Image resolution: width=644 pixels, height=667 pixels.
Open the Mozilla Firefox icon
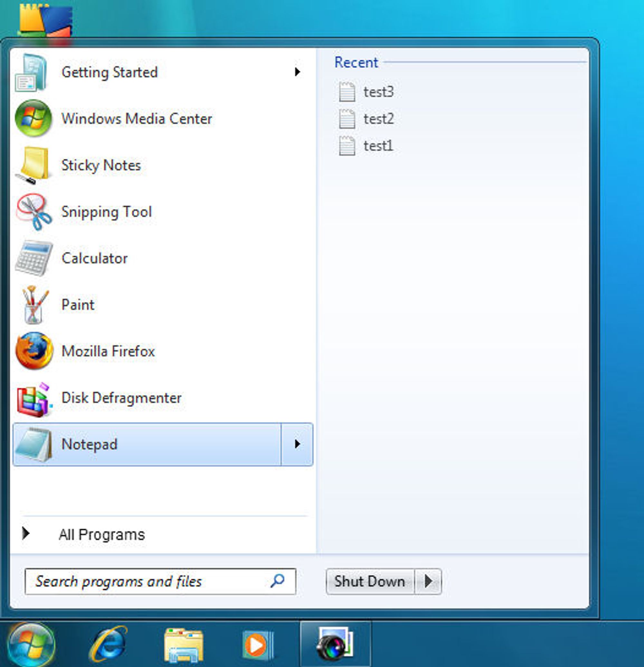(34, 351)
